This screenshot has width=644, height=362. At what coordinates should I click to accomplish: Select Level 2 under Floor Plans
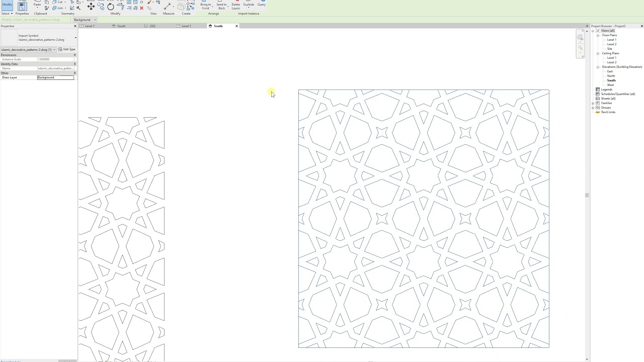(611, 44)
